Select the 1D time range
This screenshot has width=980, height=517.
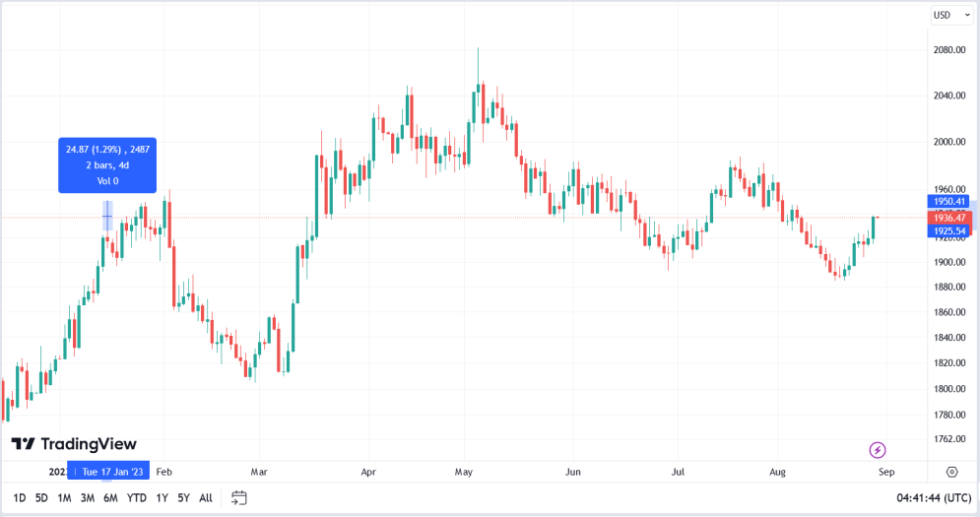coord(20,497)
